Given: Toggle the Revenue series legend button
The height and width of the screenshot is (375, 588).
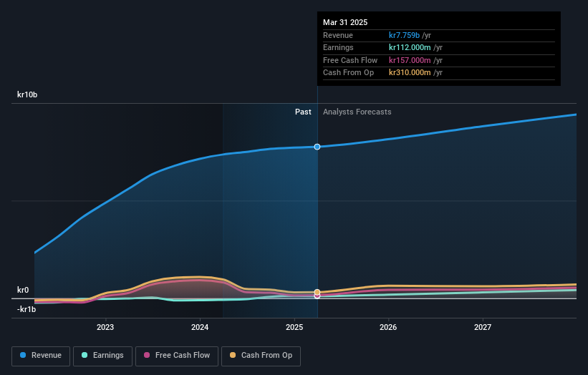Looking at the screenshot, I should click(x=41, y=356).
